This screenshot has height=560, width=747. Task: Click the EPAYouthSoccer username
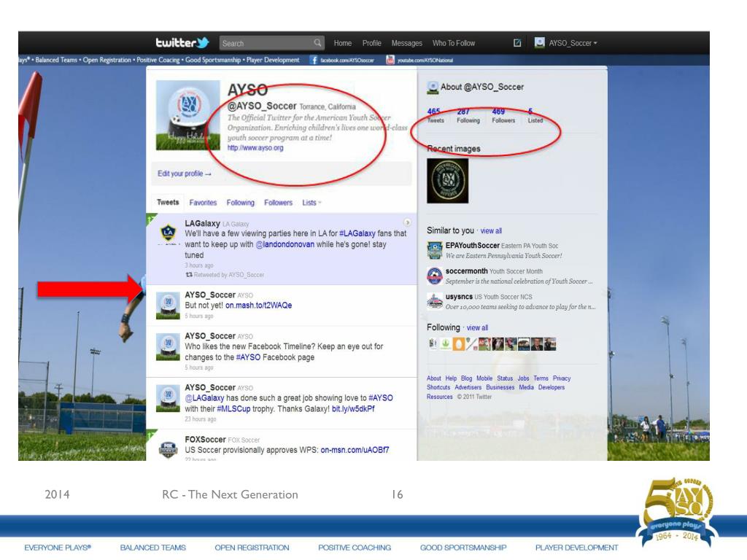click(473, 245)
